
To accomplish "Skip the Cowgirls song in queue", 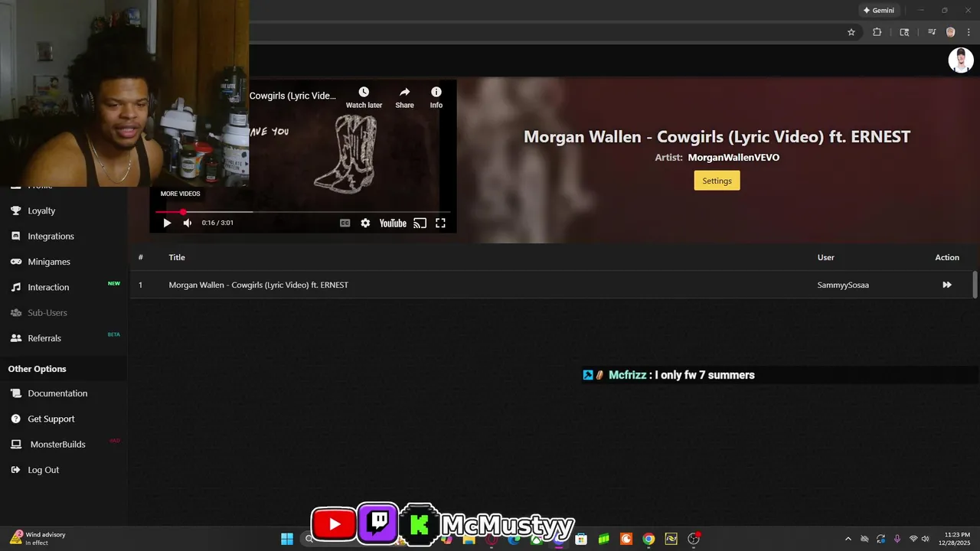I will pos(947,285).
